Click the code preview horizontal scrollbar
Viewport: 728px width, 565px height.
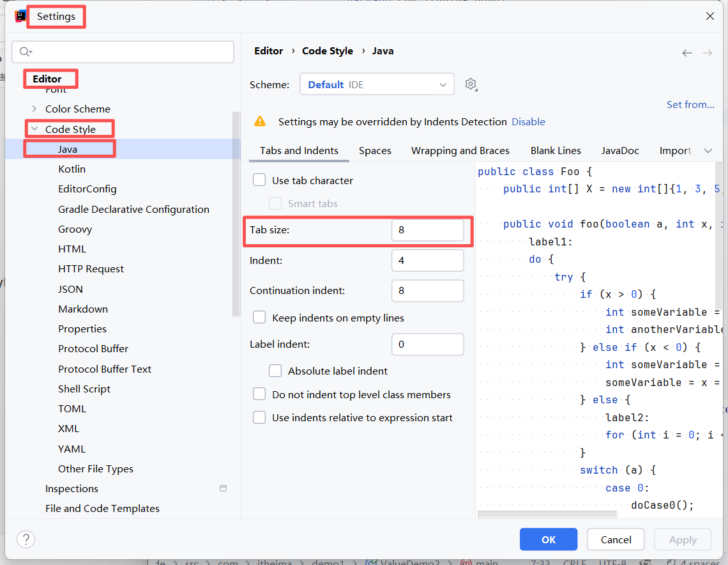pyautogui.click(x=547, y=515)
